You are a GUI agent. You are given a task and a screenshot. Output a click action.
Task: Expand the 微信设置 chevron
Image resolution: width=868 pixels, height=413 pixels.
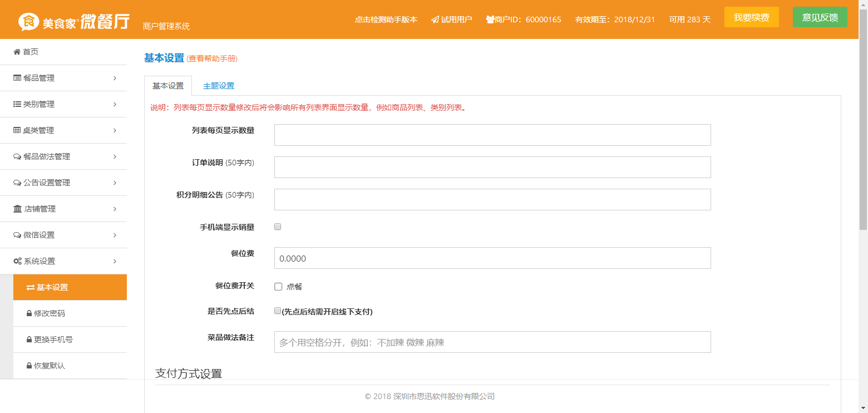(115, 235)
